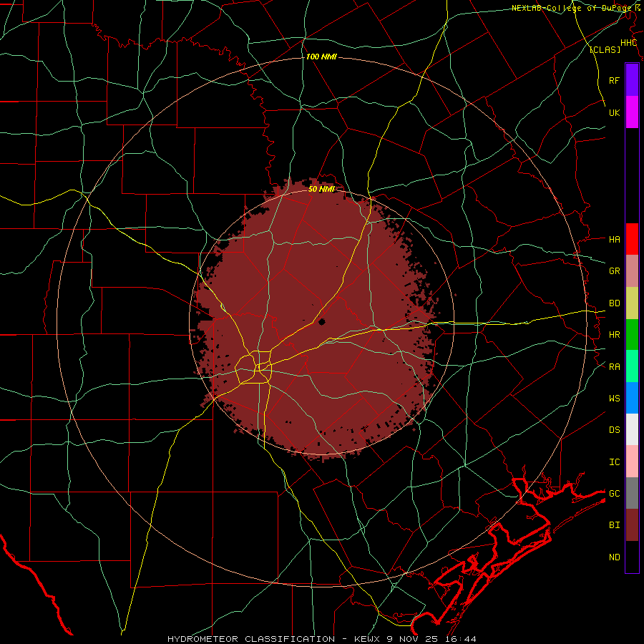Click the HA red legend swatch

coord(632,239)
